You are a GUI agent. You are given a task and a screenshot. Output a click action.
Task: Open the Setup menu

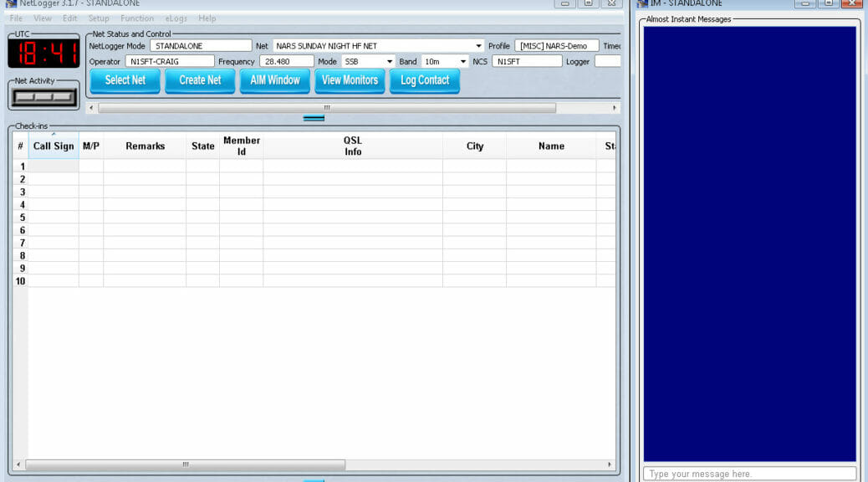[x=98, y=18]
